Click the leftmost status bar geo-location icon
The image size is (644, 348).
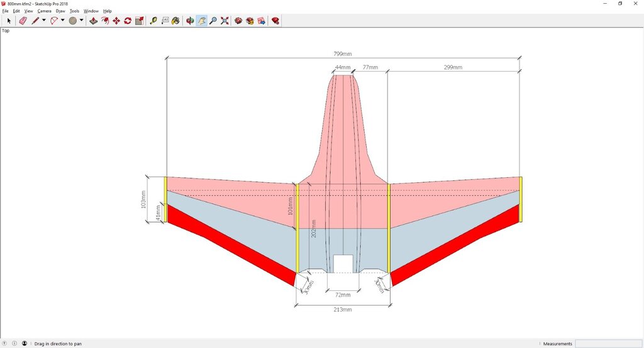(x=5, y=344)
